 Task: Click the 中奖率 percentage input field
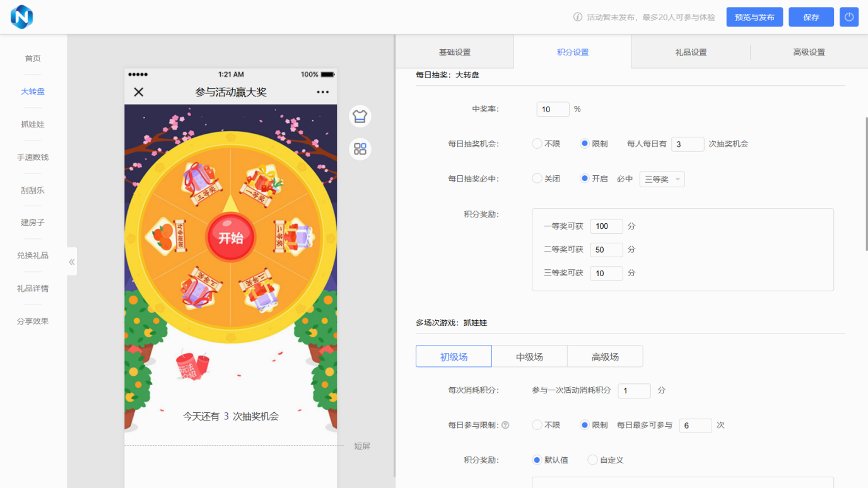pos(553,109)
